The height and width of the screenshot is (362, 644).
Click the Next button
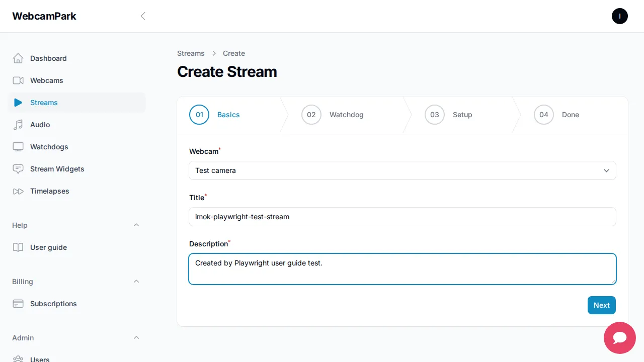tap(601, 305)
